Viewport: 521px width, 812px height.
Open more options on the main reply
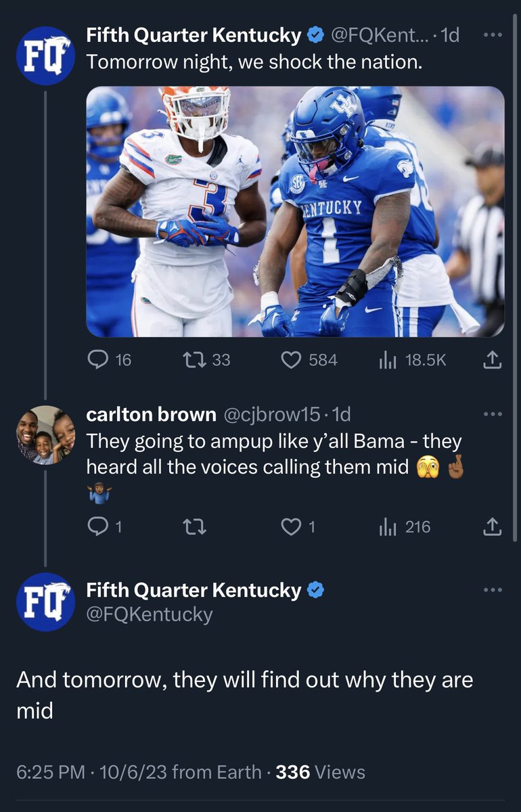493,590
